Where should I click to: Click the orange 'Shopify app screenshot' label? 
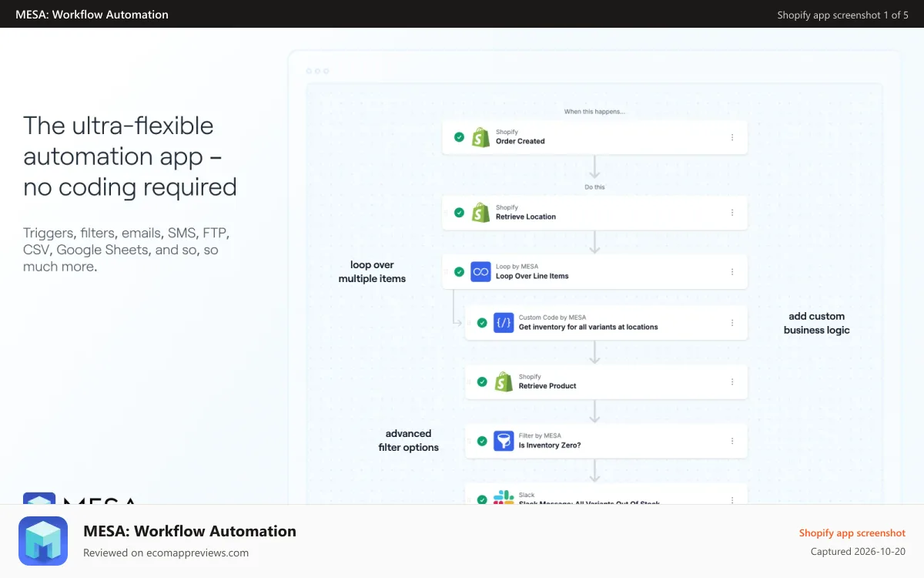coord(852,533)
